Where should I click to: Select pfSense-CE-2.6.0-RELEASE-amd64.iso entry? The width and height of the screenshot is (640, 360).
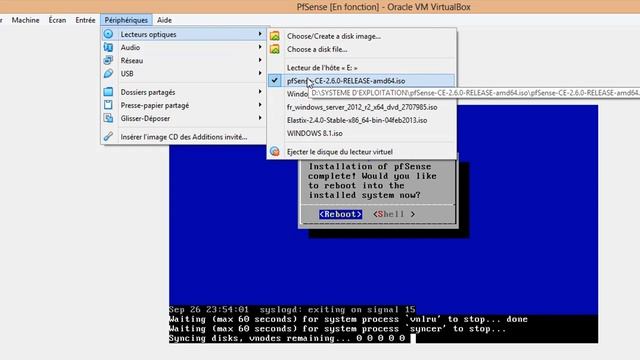[x=361, y=80]
